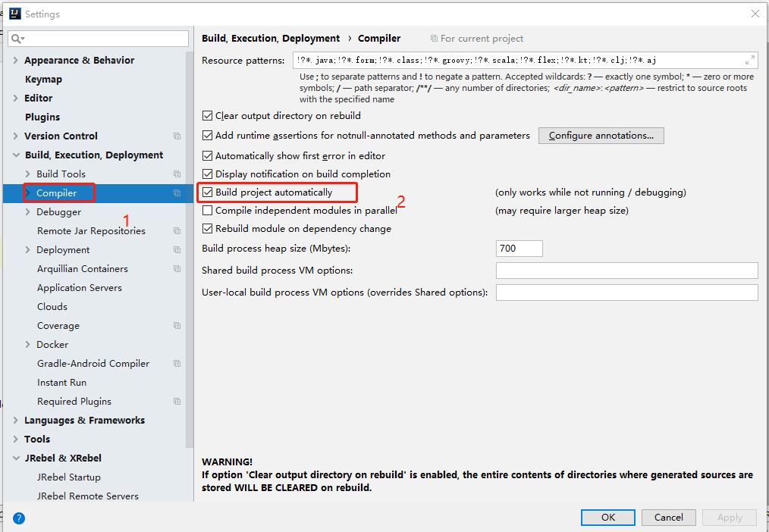This screenshot has height=532, width=769.
Task: Expand the Docker node
Action: point(28,345)
